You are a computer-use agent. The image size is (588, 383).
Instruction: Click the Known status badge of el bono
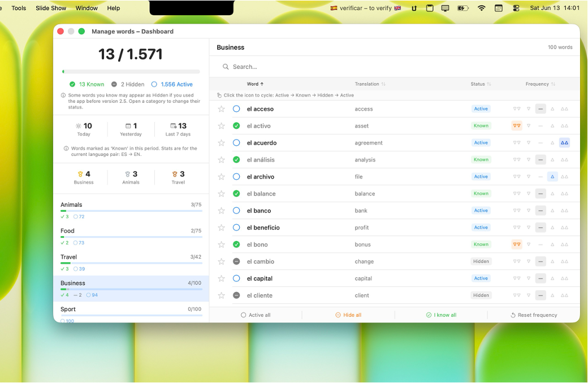pyautogui.click(x=481, y=245)
